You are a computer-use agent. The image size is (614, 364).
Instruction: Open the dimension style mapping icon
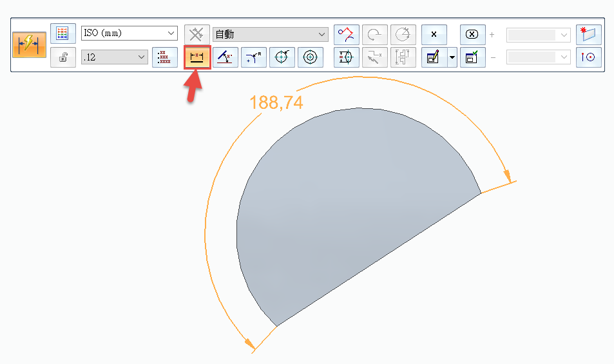click(62, 34)
